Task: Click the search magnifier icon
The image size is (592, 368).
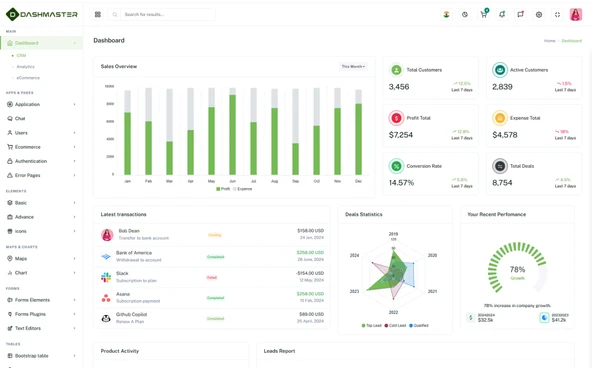Action: pos(114,15)
